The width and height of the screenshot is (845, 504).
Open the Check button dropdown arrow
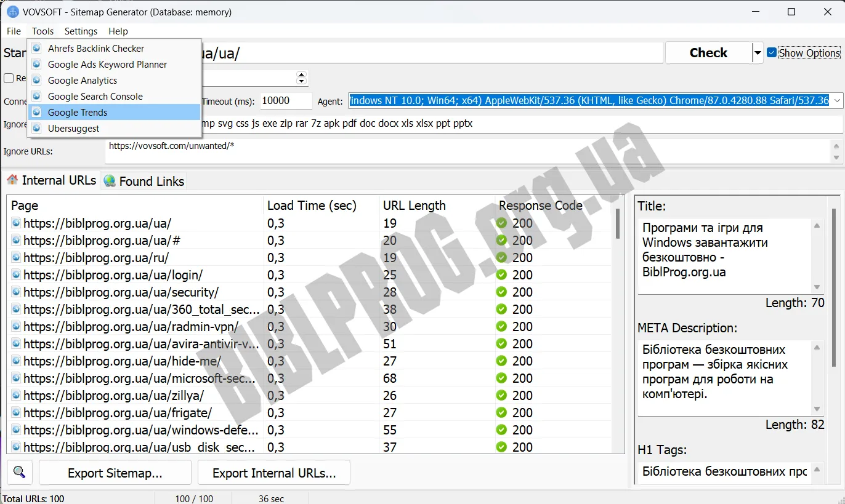758,53
